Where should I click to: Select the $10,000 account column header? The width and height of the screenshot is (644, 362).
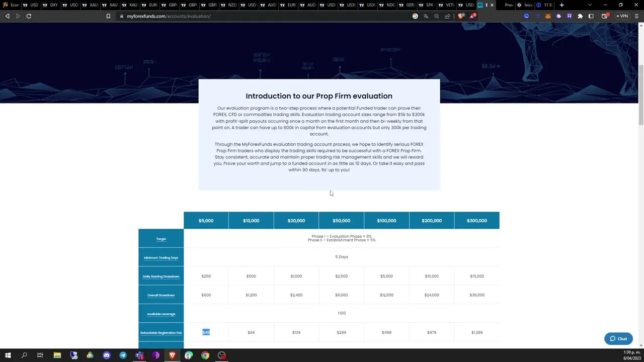point(251,220)
